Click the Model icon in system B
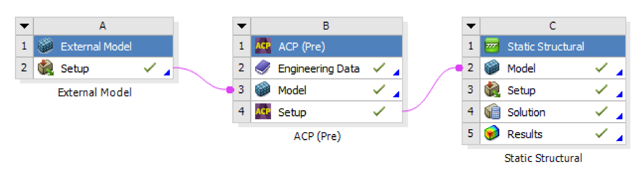 tap(263, 90)
